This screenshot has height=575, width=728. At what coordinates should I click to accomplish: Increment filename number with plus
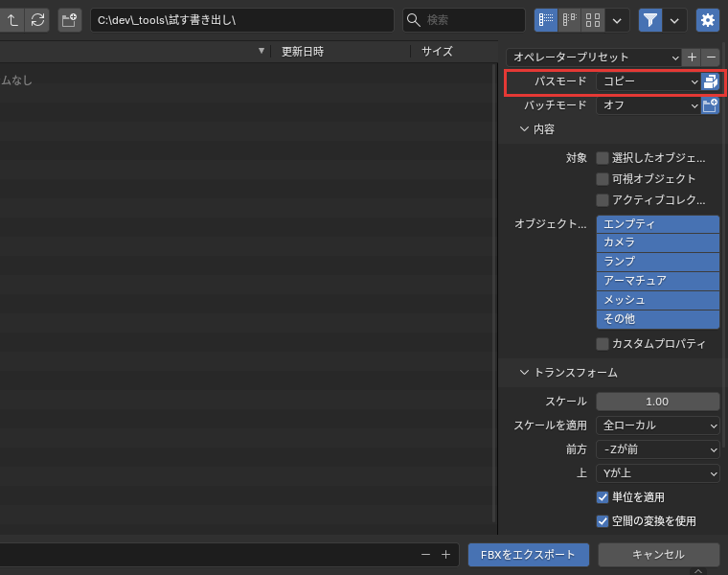445,555
